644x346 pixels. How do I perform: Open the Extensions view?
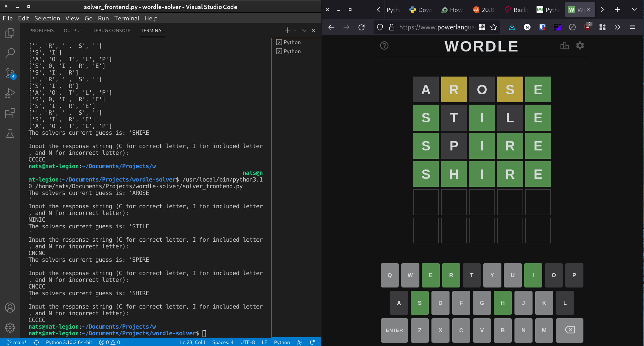[x=10, y=113]
